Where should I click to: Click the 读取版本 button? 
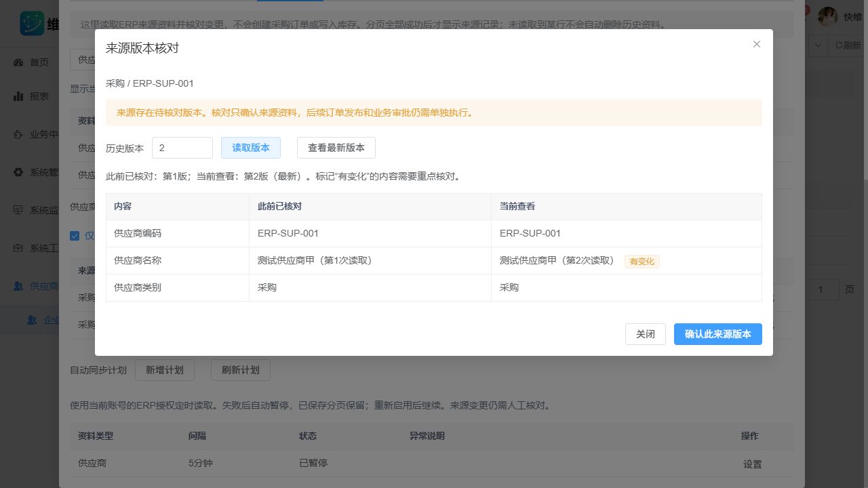[251, 148]
